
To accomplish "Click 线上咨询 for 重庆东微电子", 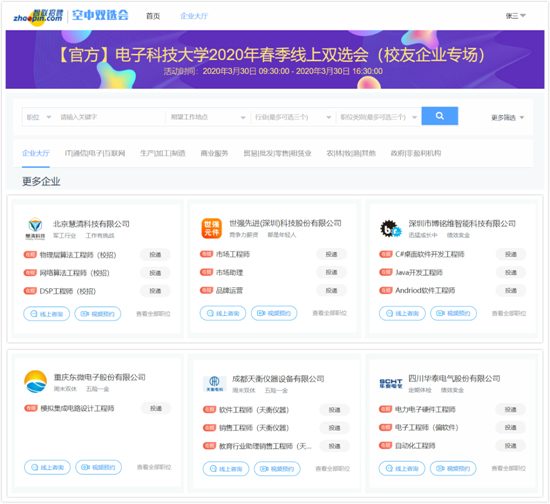I will coord(47,468).
